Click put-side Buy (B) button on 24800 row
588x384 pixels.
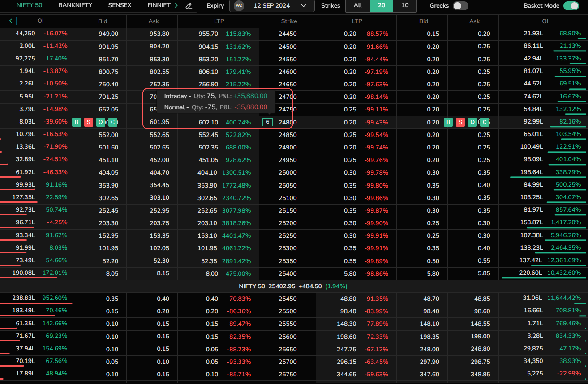pos(448,122)
